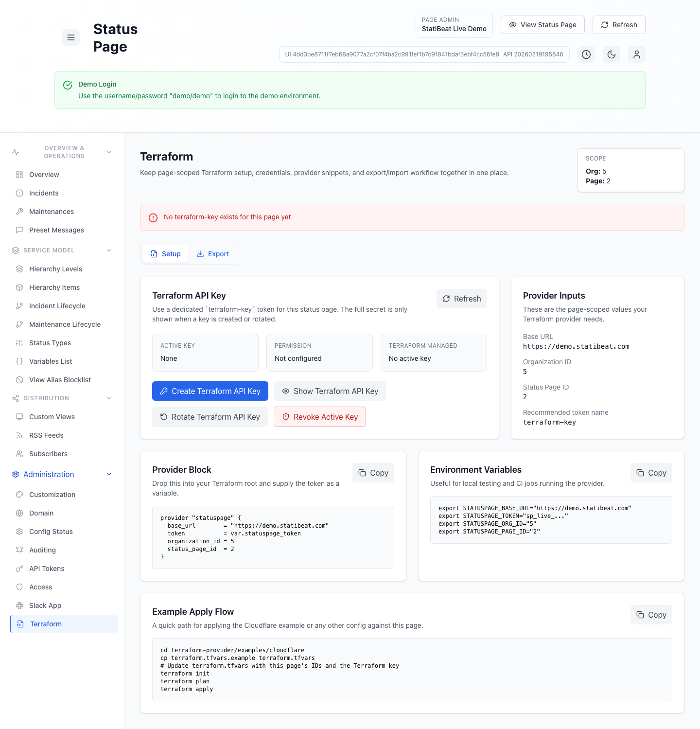
Task: Select Incidents in the sidebar
Action: click(x=43, y=193)
